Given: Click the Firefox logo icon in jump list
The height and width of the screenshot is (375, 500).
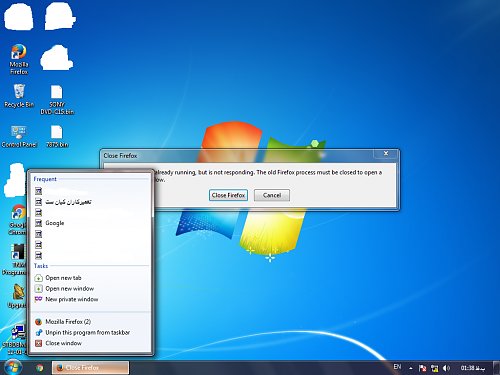Looking at the screenshot, I should (39, 322).
